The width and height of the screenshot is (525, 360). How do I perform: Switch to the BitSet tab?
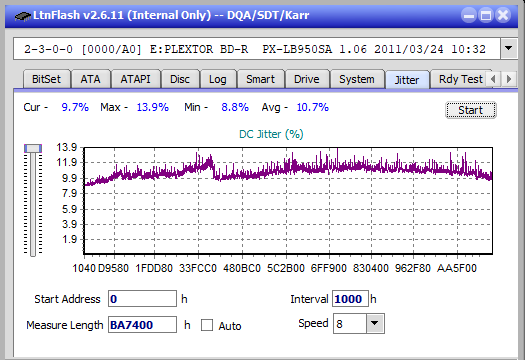click(47, 79)
